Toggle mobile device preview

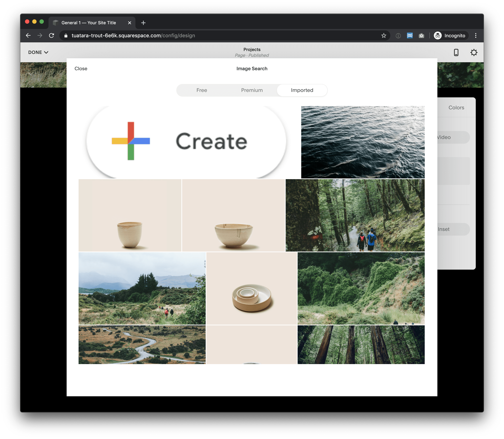click(456, 52)
